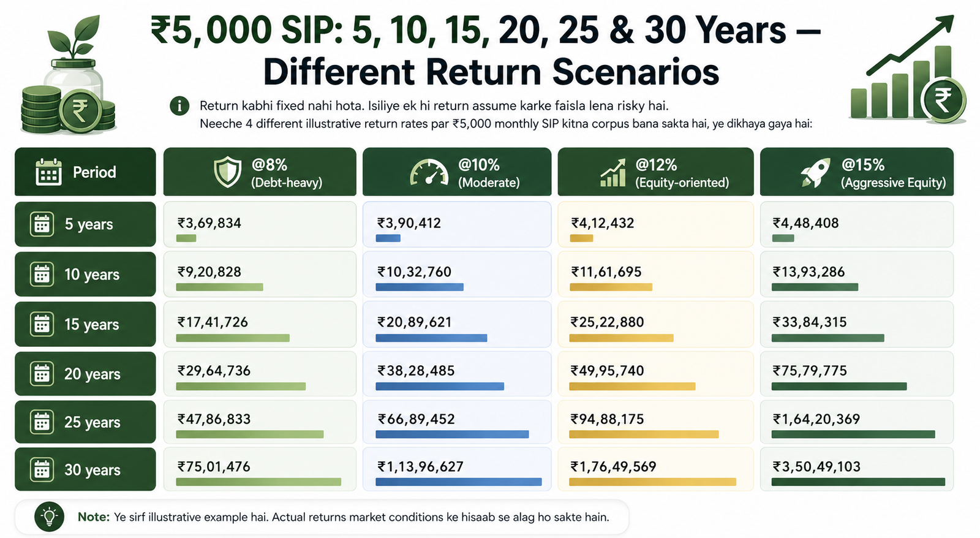Click the rising bar chart rupee graphic

pos(908,69)
